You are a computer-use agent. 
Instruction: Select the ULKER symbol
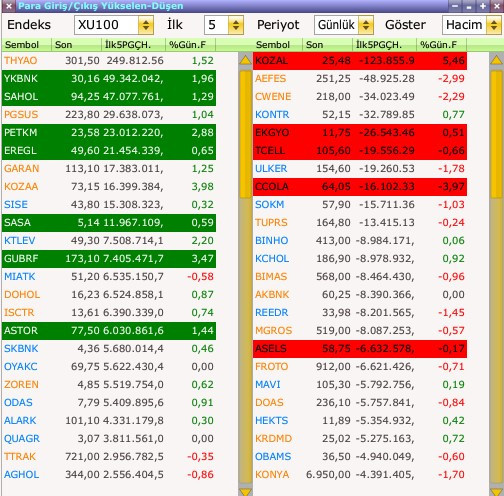coord(271,169)
